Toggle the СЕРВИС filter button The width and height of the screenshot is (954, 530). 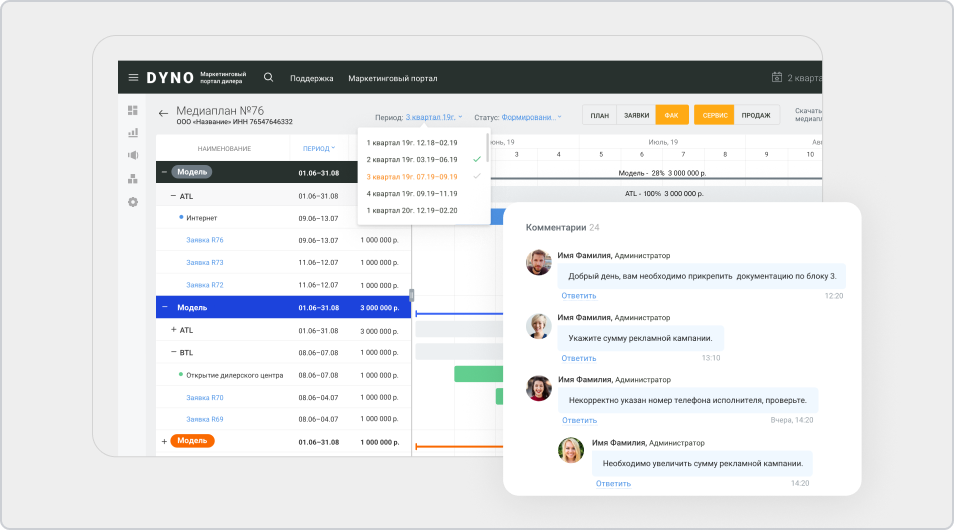coord(714,115)
